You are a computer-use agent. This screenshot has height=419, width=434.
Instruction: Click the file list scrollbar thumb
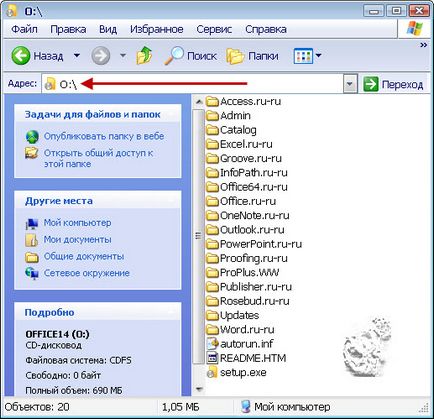[x=199, y=236]
